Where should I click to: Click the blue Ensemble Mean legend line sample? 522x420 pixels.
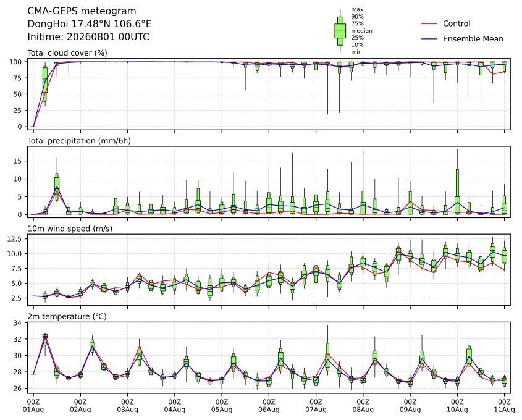[x=429, y=39]
